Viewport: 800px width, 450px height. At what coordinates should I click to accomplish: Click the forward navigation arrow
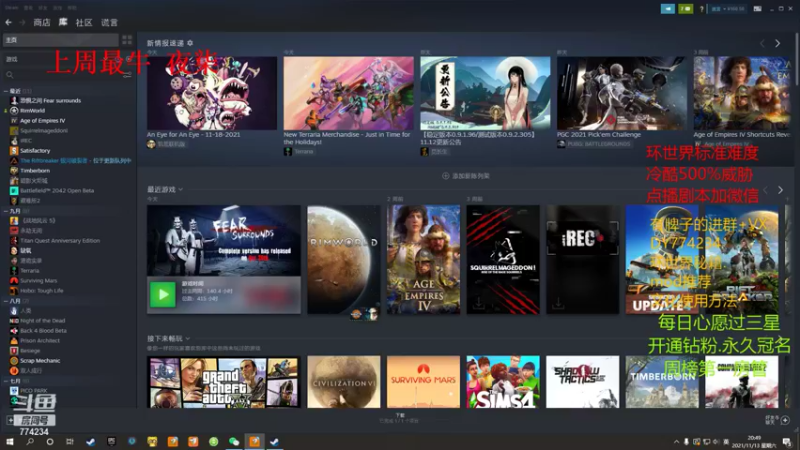point(22,22)
